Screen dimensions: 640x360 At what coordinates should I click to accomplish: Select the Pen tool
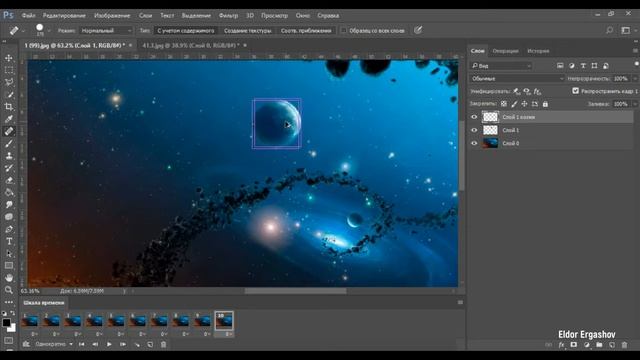point(9,229)
